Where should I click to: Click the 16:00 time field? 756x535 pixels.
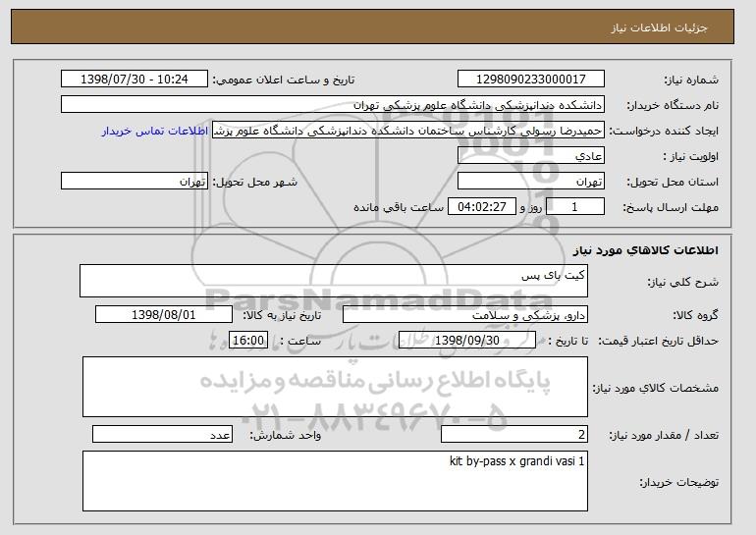tap(248, 341)
